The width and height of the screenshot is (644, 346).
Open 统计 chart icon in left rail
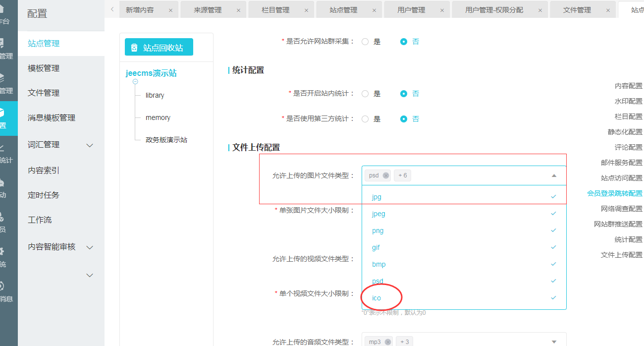click(x=2, y=148)
